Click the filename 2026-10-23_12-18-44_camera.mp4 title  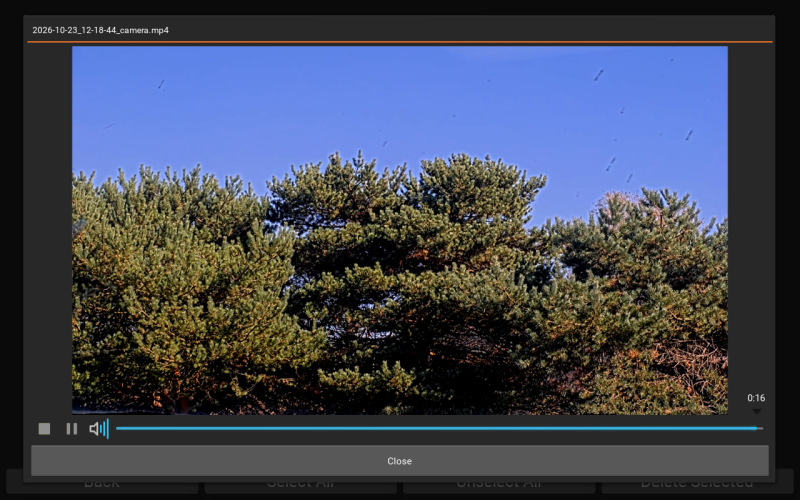(101, 30)
